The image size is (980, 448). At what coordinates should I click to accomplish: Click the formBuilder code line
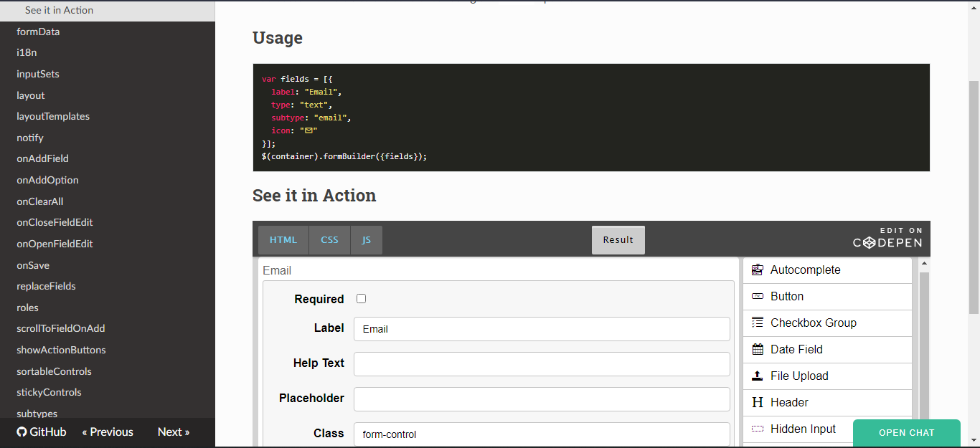344,156
